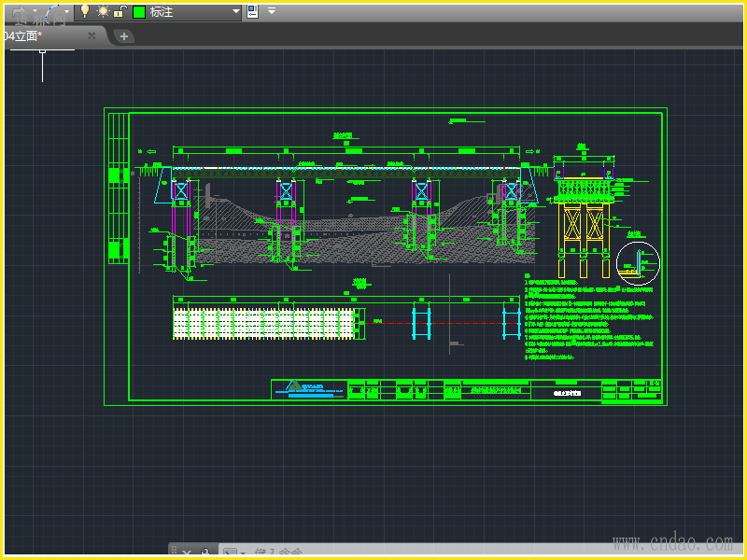Click the arc drawing tool icon

[x=53, y=12]
